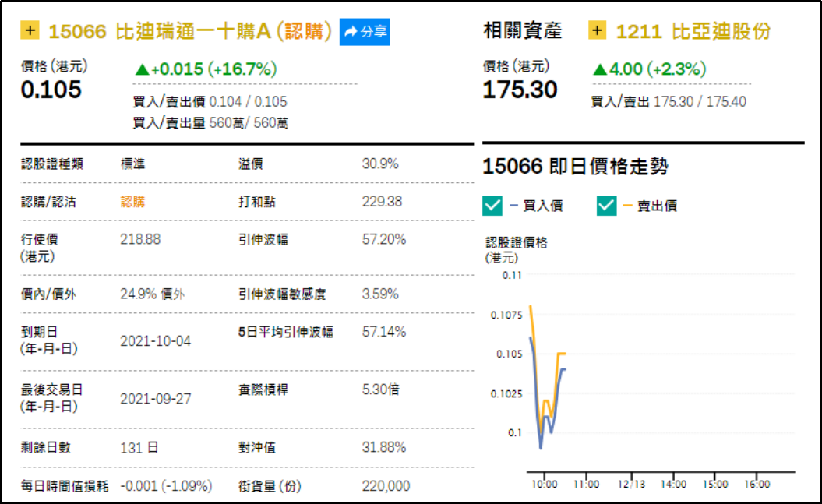This screenshot has height=504, width=822.
Task: Click the orange 認購 value
Action: [132, 202]
